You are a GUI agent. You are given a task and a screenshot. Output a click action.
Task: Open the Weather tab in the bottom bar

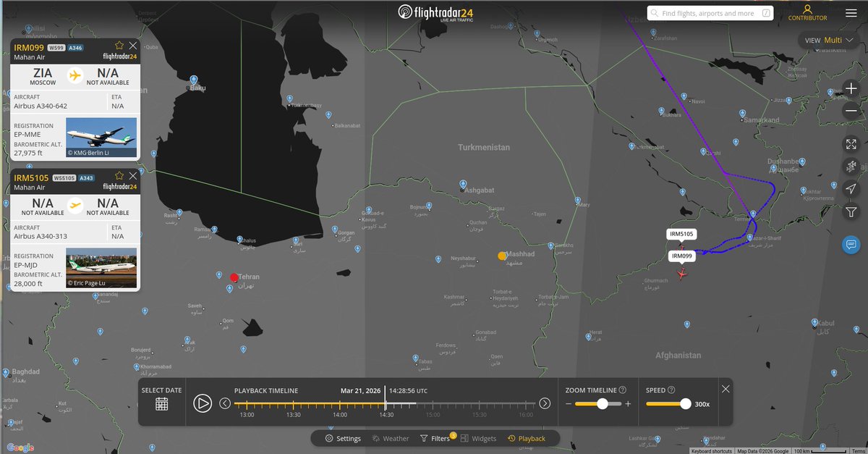coord(391,438)
